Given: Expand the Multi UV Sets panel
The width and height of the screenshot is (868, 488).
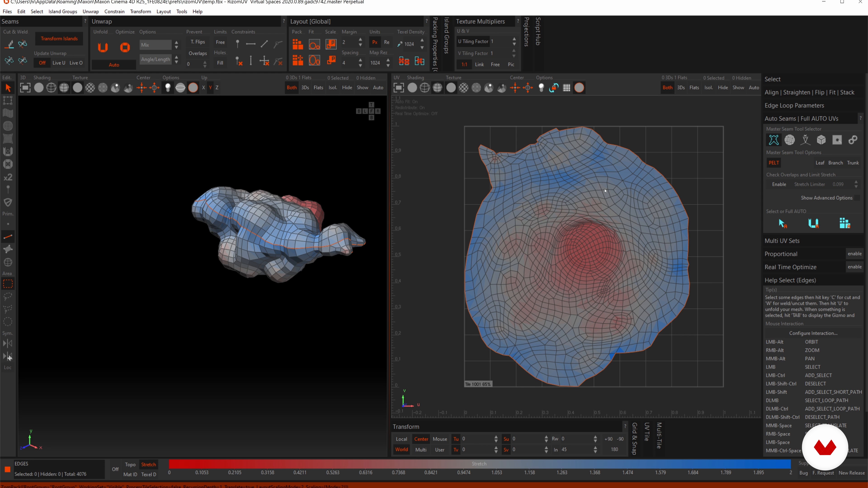Looking at the screenshot, I should [x=782, y=241].
